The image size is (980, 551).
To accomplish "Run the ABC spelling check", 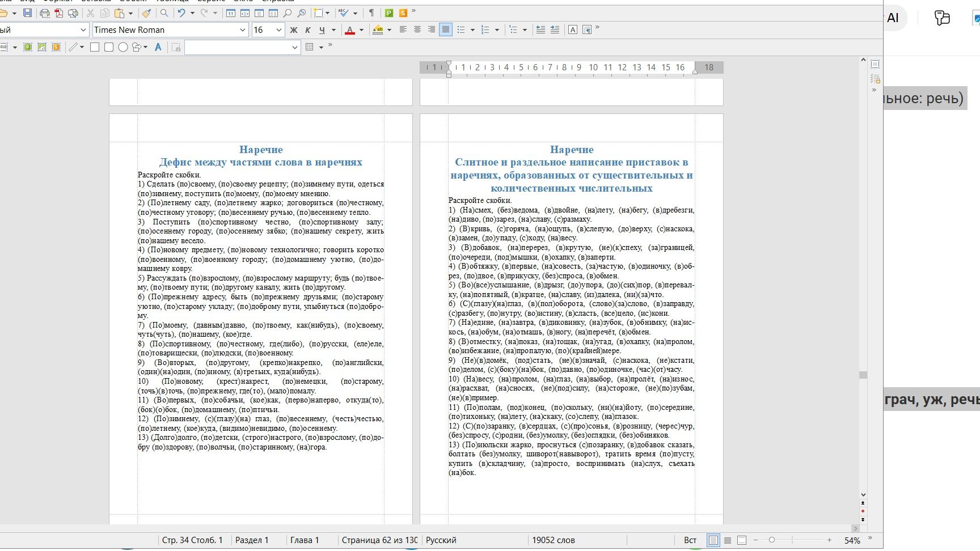I will [344, 12].
